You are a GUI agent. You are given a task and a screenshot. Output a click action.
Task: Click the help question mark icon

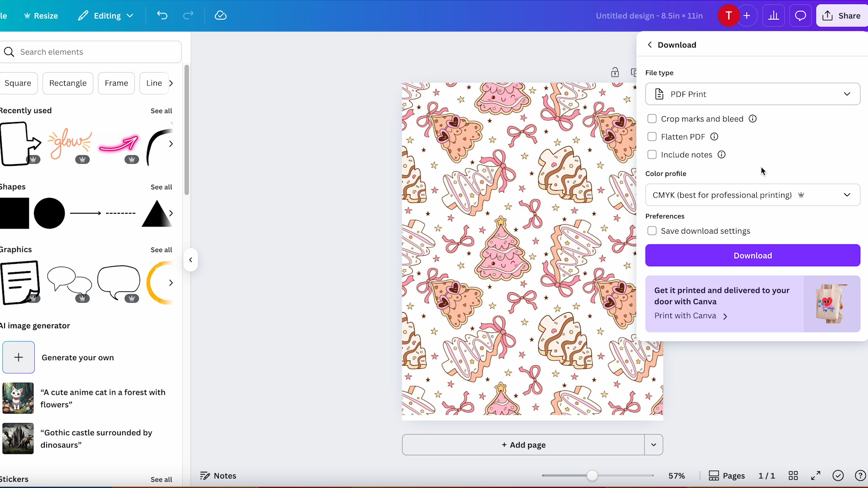(860, 475)
